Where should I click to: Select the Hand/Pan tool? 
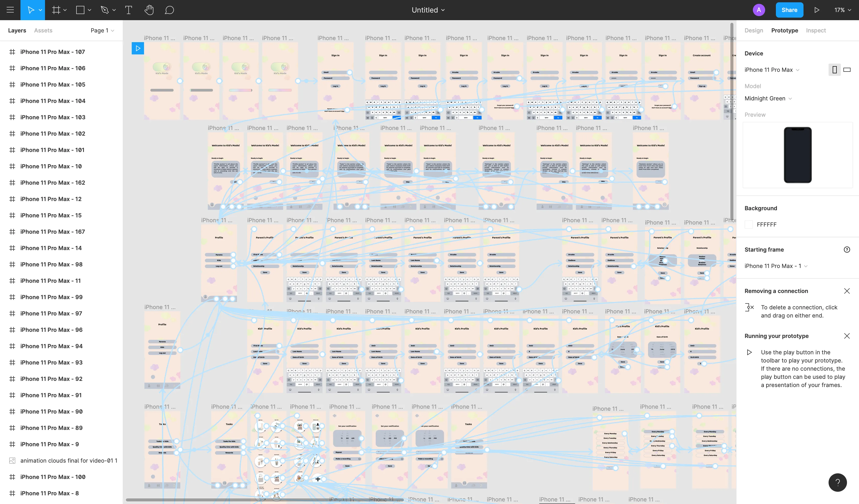click(x=149, y=10)
